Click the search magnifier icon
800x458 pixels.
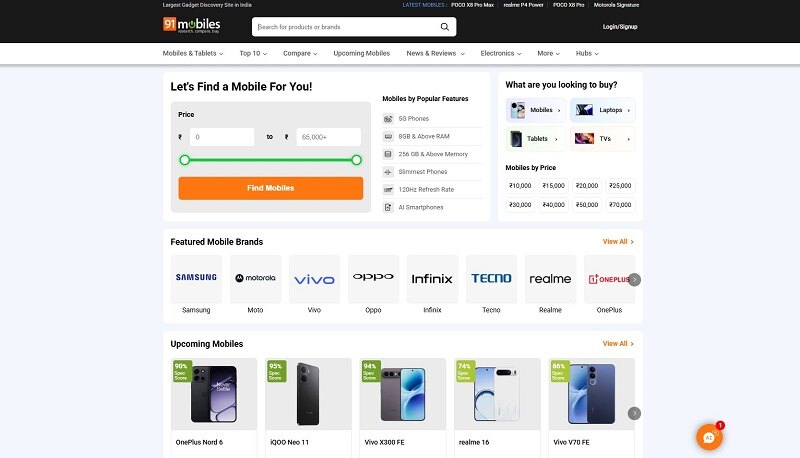click(x=445, y=27)
